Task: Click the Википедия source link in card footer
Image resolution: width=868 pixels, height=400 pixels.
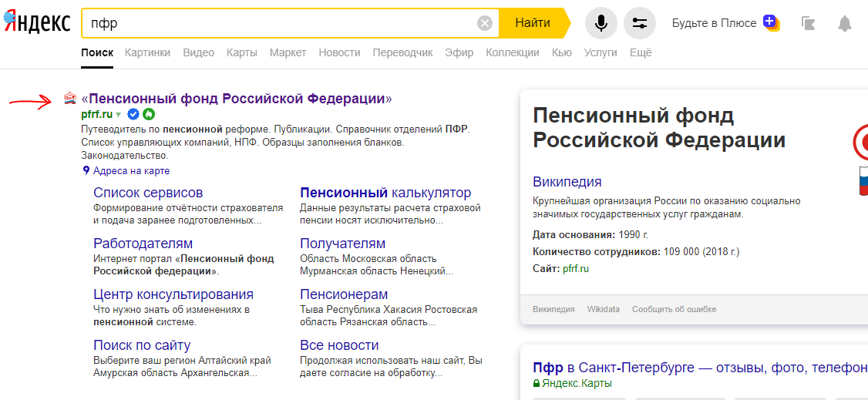Action: tap(553, 309)
